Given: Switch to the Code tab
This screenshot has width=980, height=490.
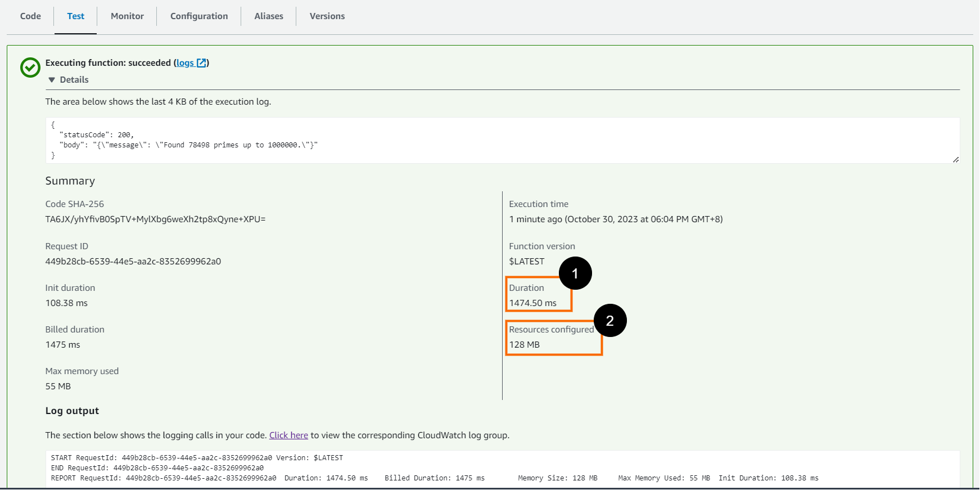Looking at the screenshot, I should coord(30,16).
